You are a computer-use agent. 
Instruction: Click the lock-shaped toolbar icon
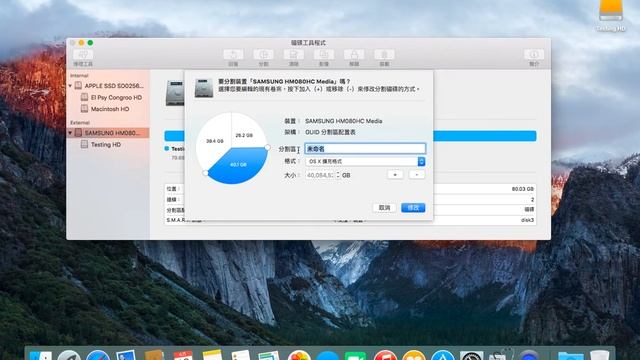click(x=354, y=55)
